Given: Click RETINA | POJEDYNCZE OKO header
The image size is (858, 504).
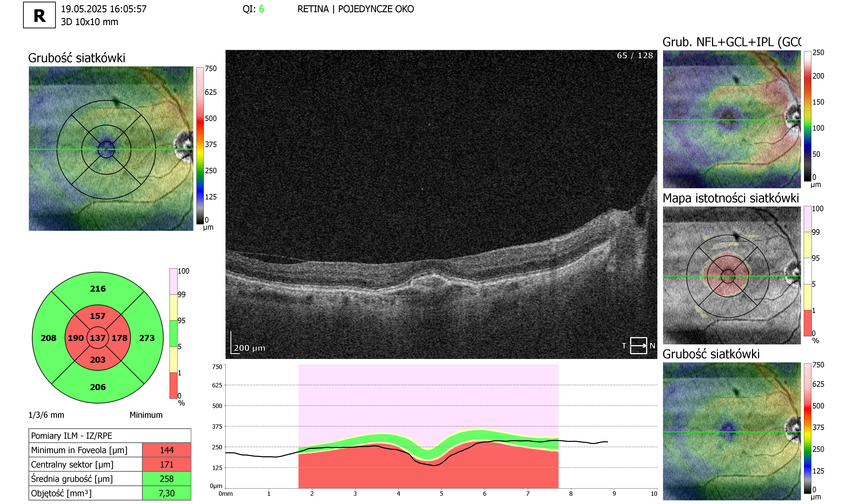Looking at the screenshot, I should (356, 9).
